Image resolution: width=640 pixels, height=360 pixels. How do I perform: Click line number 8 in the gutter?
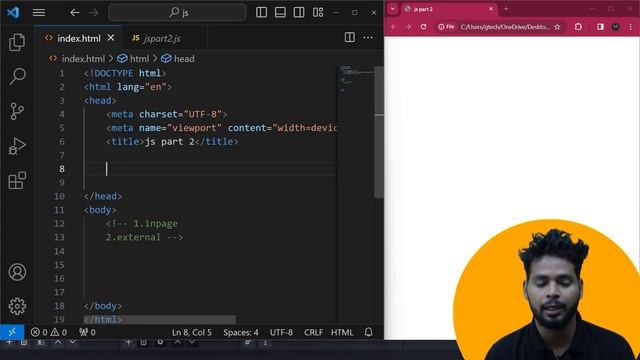62,169
